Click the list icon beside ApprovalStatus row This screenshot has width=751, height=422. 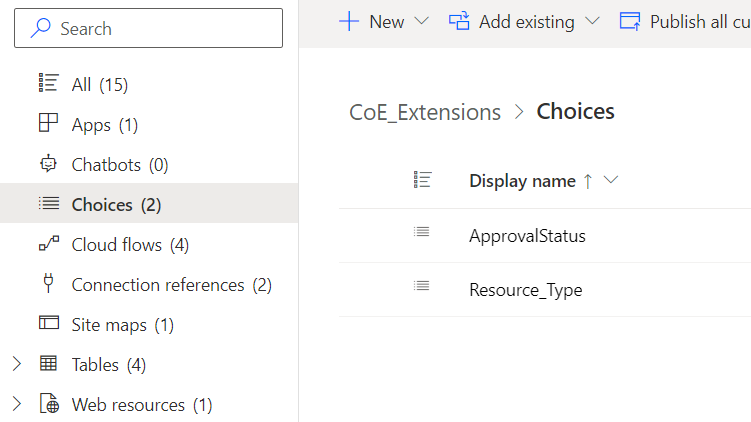click(x=421, y=232)
